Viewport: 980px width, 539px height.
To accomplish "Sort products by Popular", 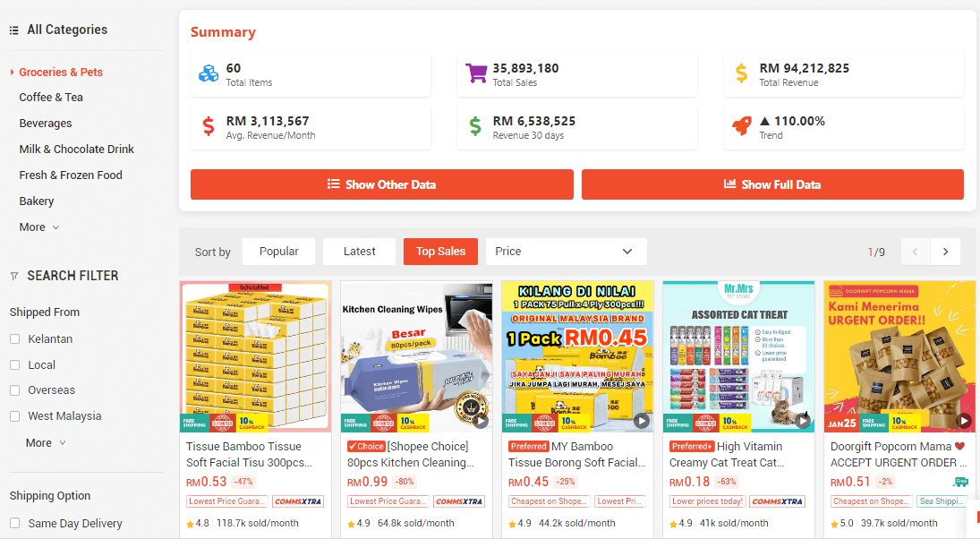I will 278,252.
